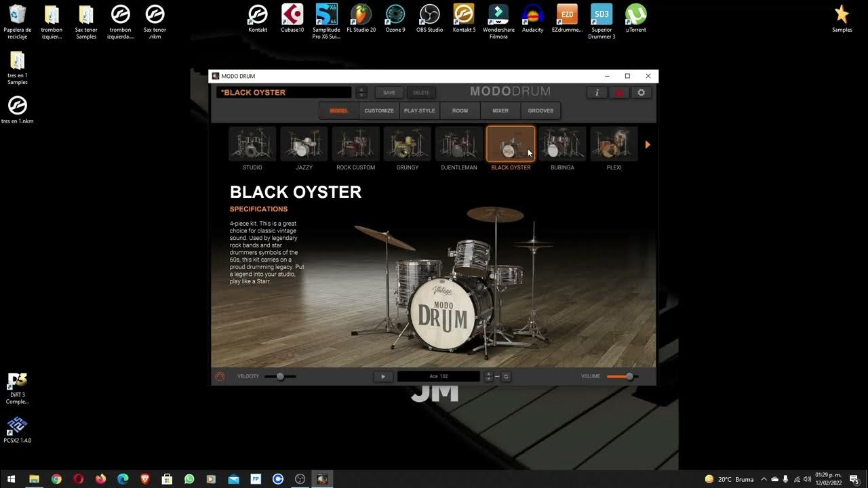Open WhatsApp from the taskbar
The width and height of the screenshot is (868, 488).
(x=189, y=479)
